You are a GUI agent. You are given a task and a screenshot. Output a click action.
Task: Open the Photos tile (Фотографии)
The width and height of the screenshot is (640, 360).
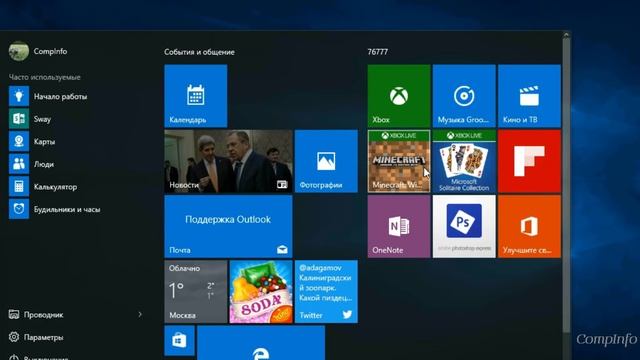326,161
